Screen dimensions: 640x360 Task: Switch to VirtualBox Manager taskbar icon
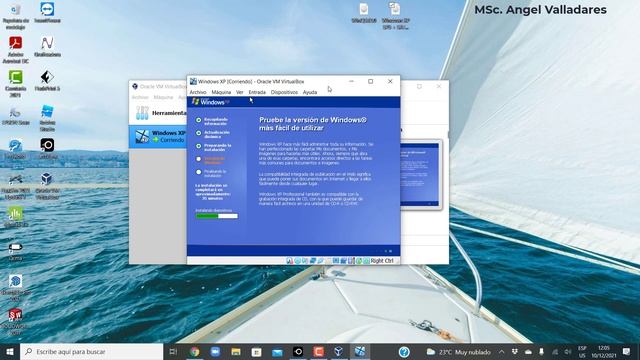tap(339, 351)
